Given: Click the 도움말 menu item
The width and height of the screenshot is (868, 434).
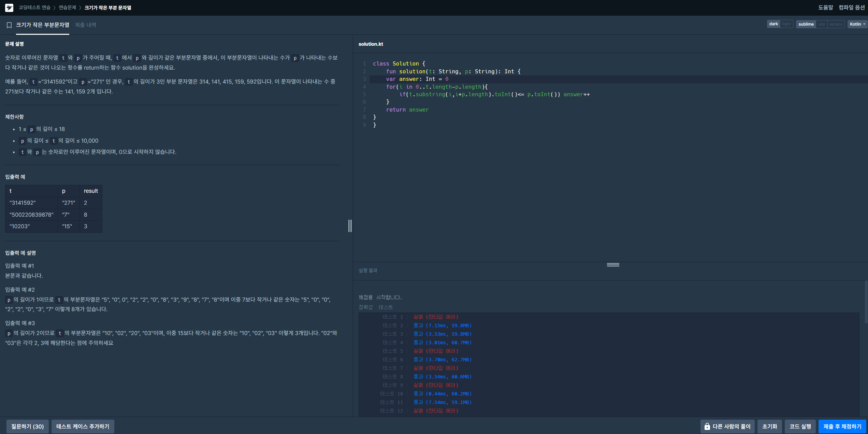Looking at the screenshot, I should point(825,8).
